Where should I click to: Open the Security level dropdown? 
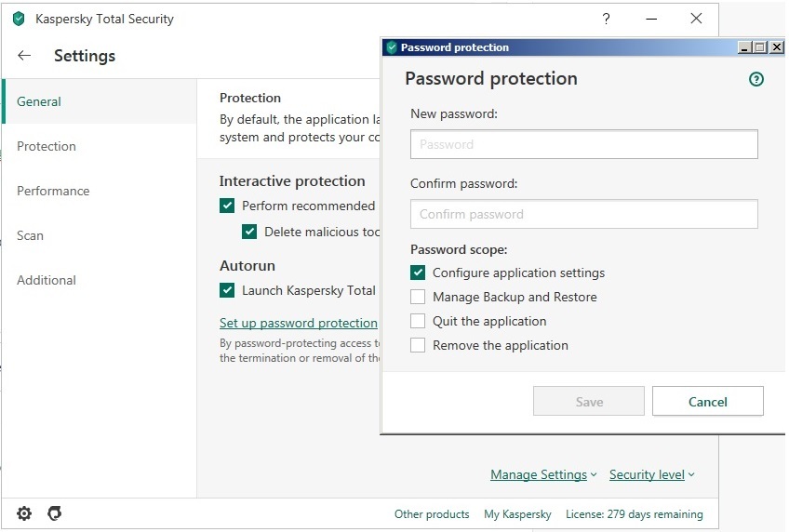[651, 474]
